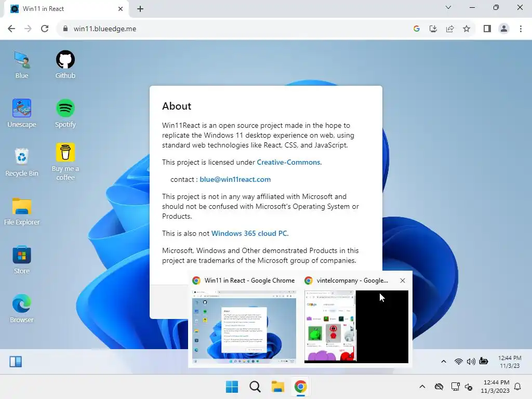Click the Buy me a coffee icon

(65, 162)
